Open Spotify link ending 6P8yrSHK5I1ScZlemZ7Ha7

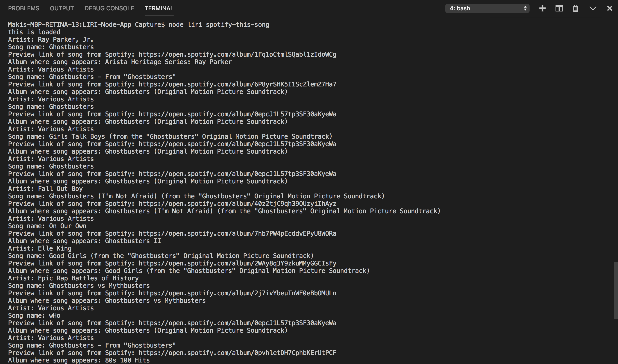pos(237,84)
